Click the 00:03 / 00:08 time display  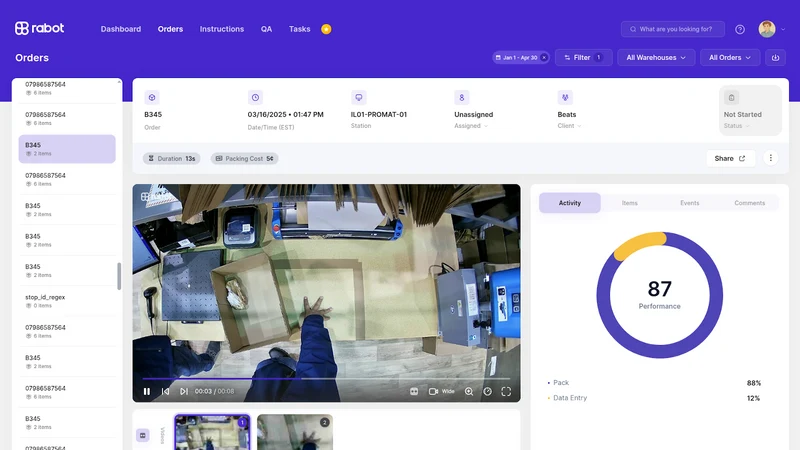(214, 391)
